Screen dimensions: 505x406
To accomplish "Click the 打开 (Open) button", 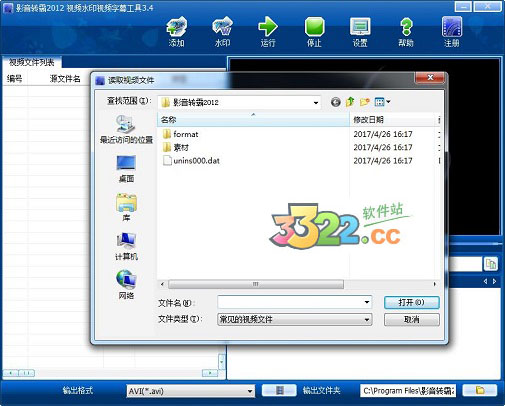I will pos(412,303).
